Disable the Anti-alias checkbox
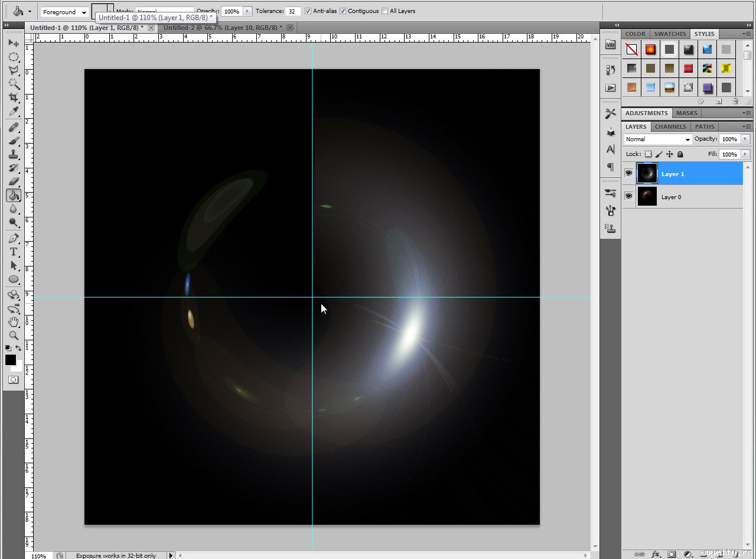 point(308,11)
